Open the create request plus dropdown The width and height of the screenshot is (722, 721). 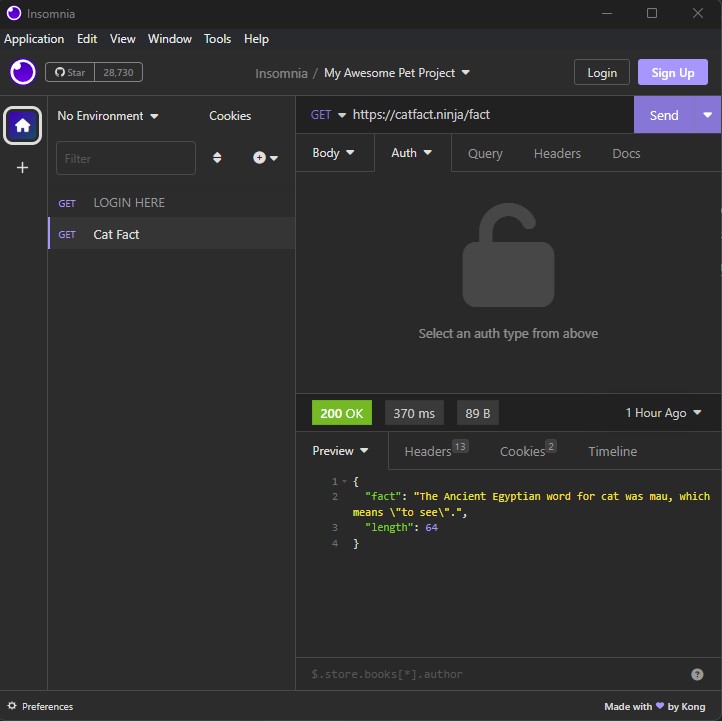tap(265, 158)
